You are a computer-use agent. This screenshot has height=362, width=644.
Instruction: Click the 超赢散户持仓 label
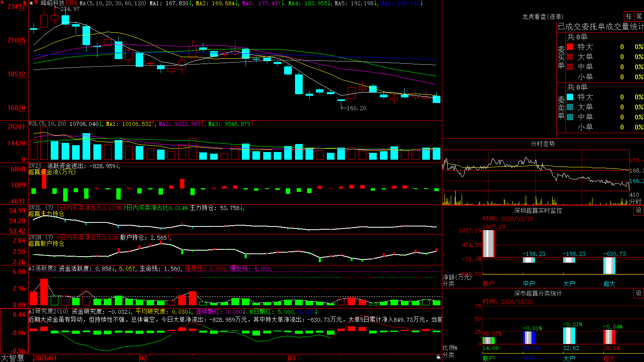(x=46, y=243)
